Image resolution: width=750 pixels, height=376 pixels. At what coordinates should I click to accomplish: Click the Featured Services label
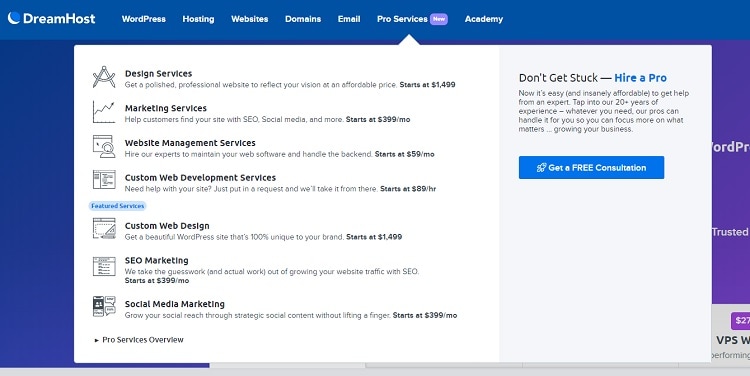pyautogui.click(x=118, y=206)
